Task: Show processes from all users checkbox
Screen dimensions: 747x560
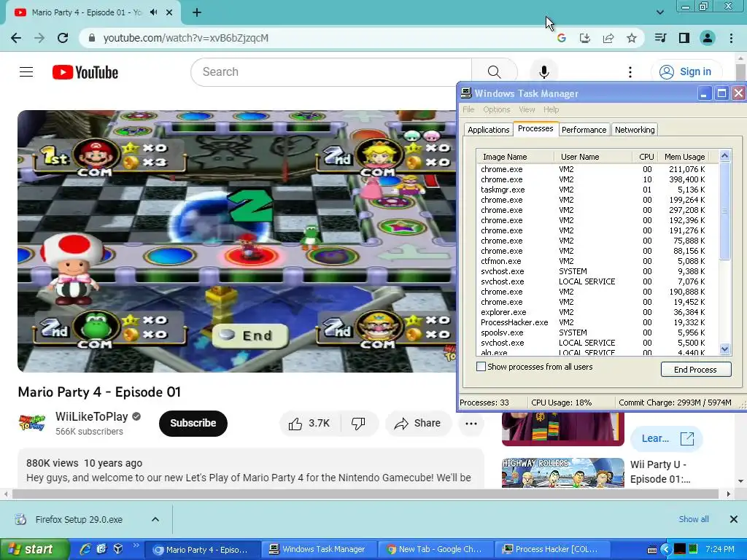Action: [x=481, y=367]
